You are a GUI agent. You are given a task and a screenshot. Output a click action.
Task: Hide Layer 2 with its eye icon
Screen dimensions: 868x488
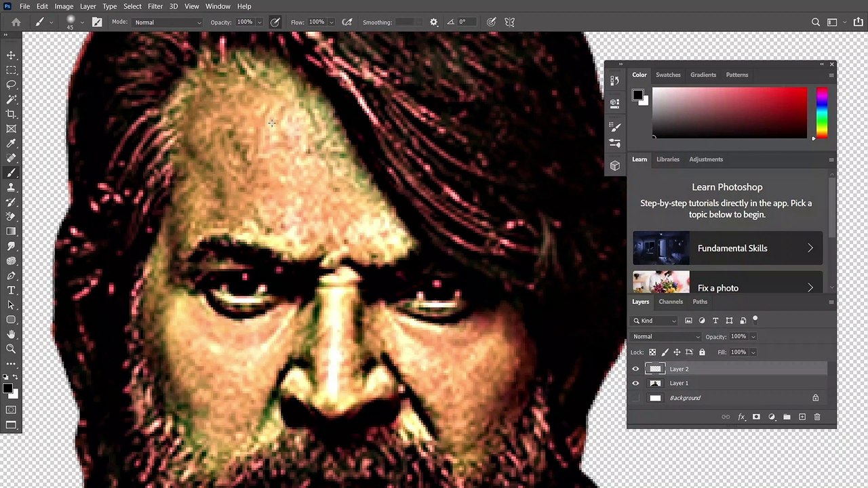[635, 369]
